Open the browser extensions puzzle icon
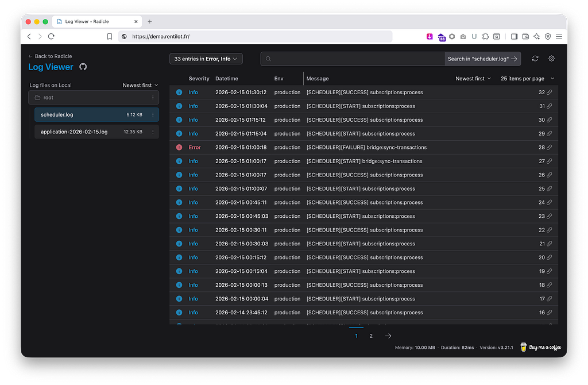The width and height of the screenshot is (588, 385). coord(485,36)
